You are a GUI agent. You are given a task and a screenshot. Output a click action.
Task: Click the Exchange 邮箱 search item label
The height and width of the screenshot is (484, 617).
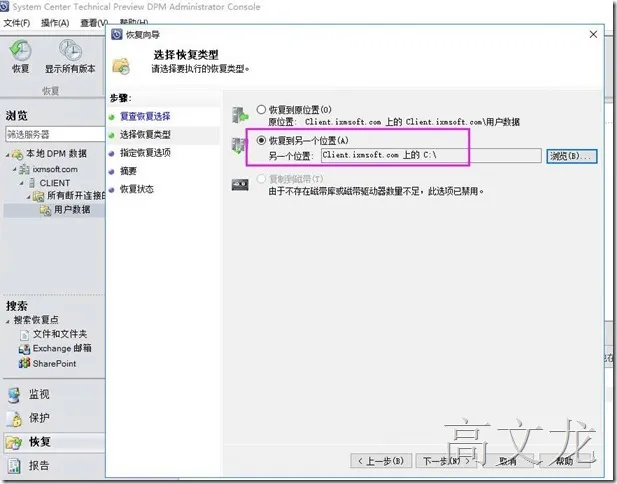pyautogui.click(x=62, y=348)
